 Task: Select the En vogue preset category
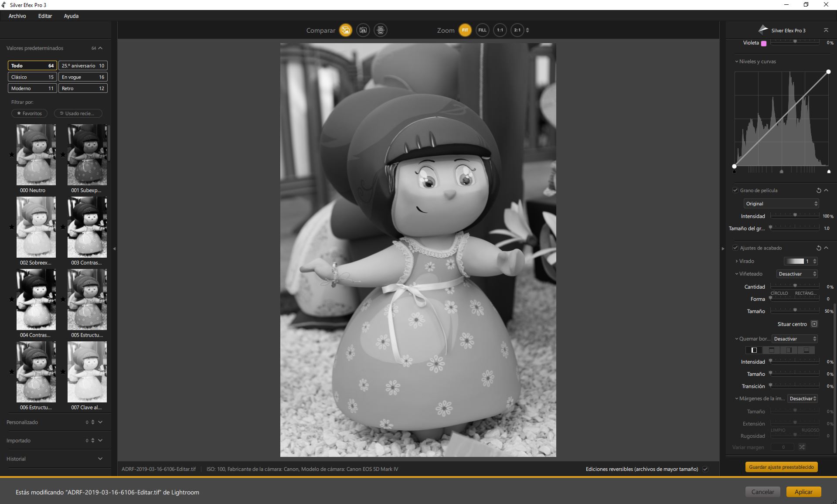point(83,77)
